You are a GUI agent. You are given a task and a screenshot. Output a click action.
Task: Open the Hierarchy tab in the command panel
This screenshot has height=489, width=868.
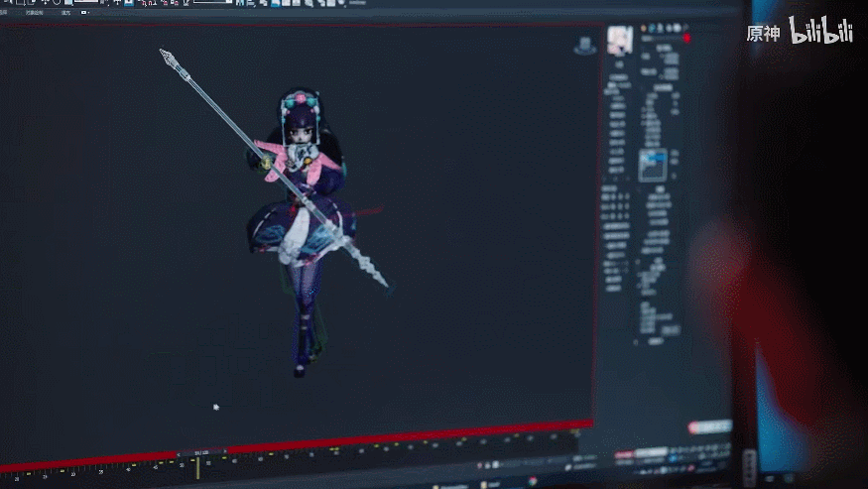point(660,28)
